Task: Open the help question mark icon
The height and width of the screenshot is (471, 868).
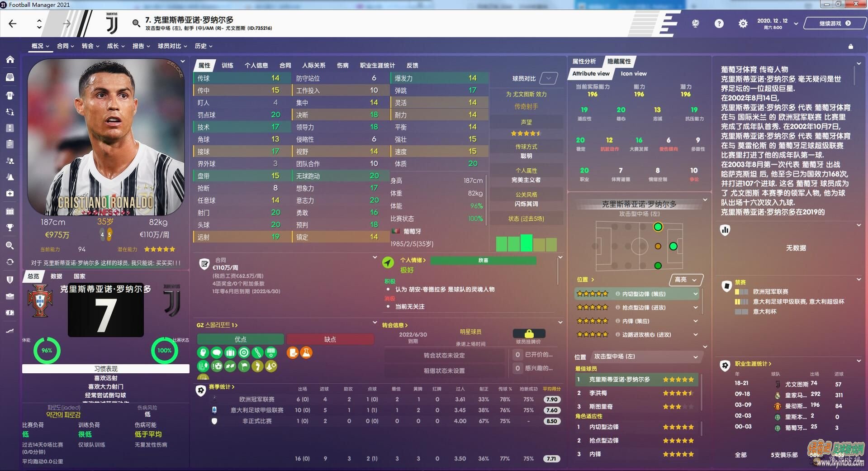Action: tap(719, 24)
